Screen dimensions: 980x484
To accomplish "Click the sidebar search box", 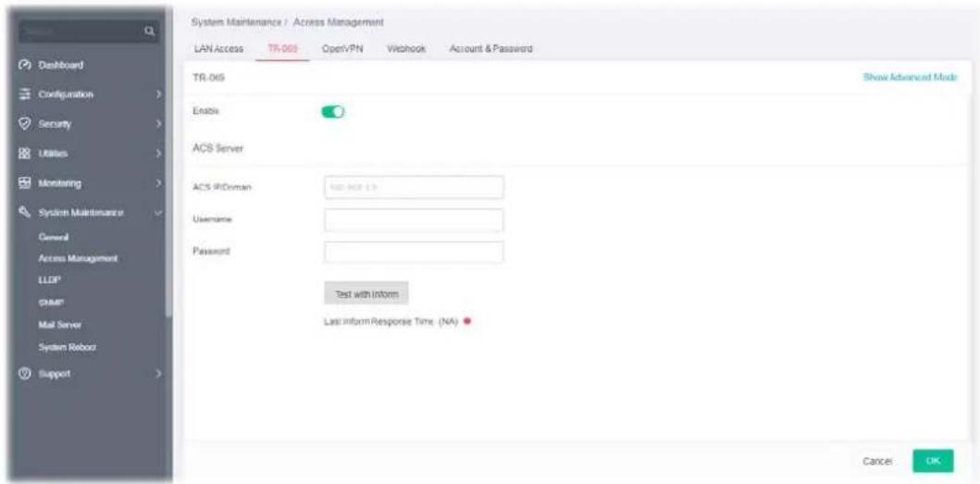I will click(89, 30).
